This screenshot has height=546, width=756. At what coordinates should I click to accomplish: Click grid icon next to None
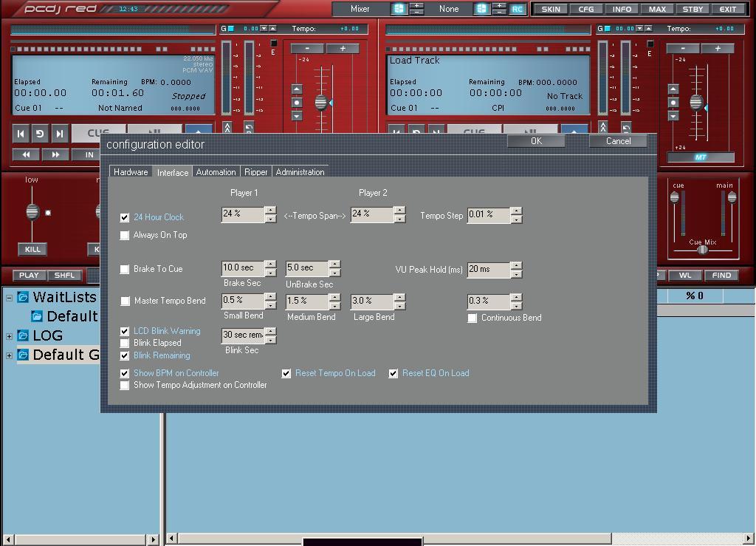[x=481, y=9]
